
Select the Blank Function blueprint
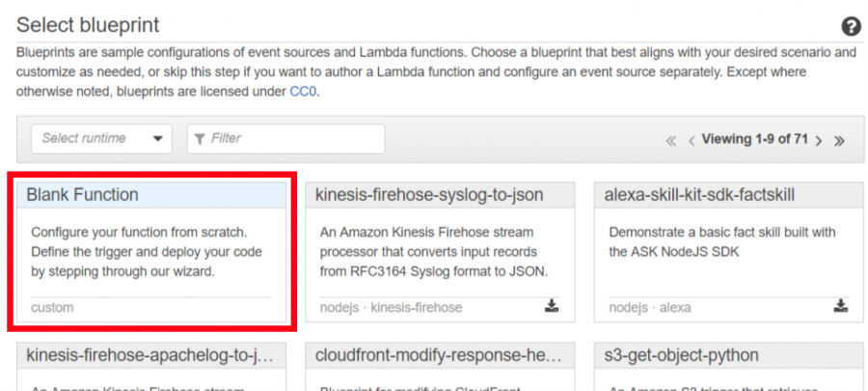pyautogui.click(x=151, y=252)
